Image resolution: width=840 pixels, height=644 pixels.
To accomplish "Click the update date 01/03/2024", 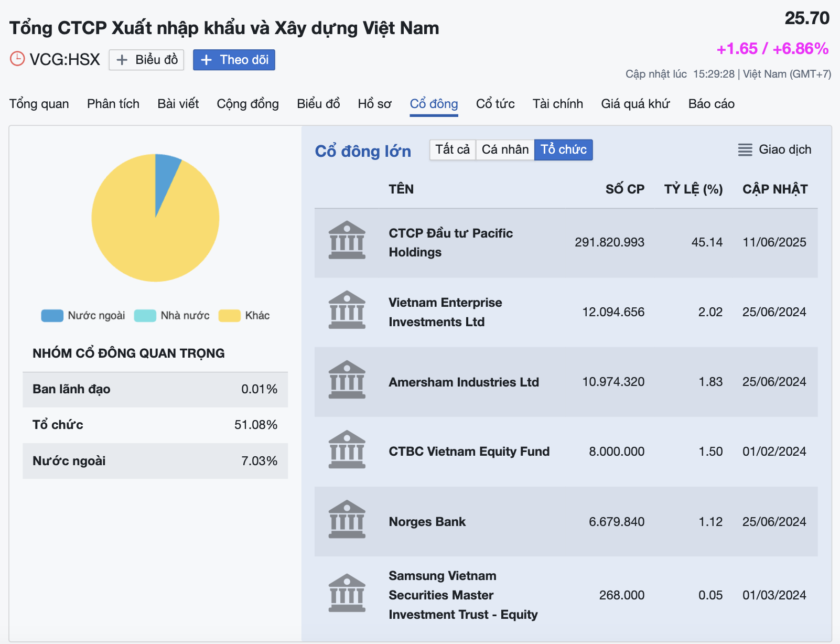I will click(774, 595).
